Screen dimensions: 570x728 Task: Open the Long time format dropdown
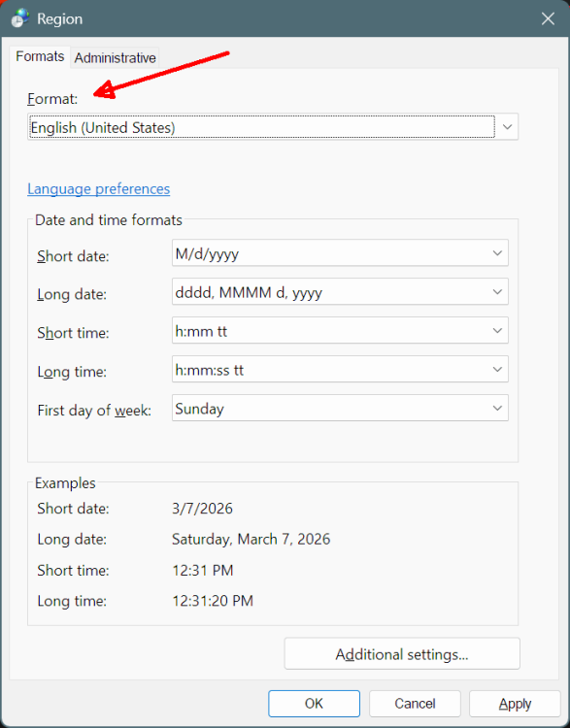(x=340, y=369)
